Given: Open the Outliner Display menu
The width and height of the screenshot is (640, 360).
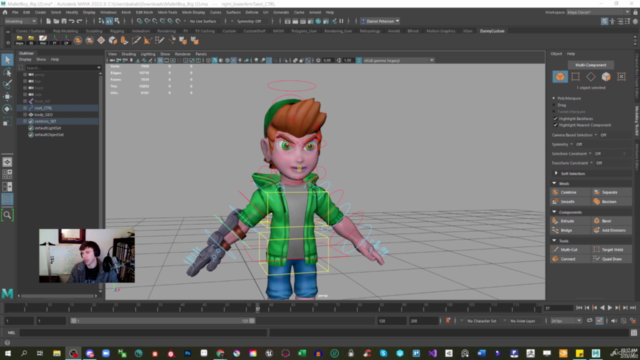Looking at the screenshot, I should (x=25, y=60).
